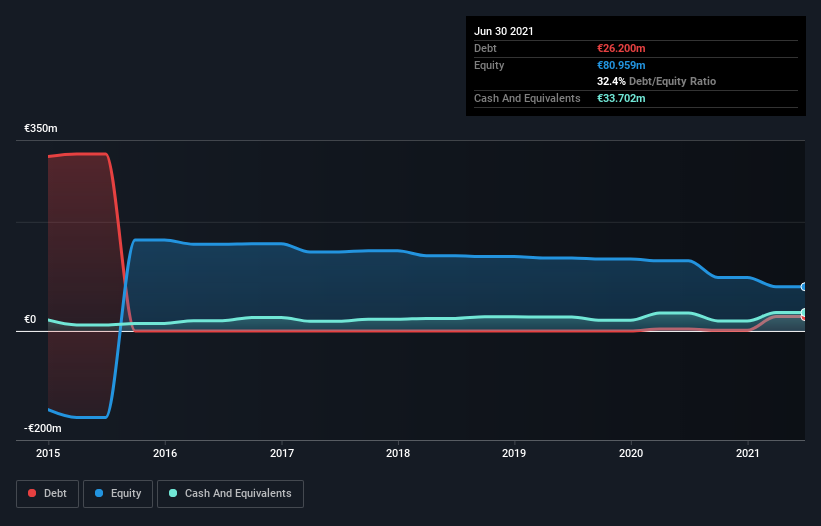The image size is (821, 526).
Task: Click the Equity row label in tooltip
Action: click(489, 65)
